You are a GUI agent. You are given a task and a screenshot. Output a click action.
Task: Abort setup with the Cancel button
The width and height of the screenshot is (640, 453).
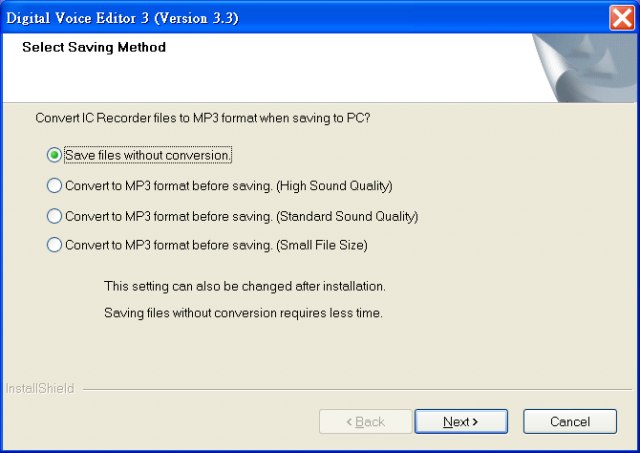coord(570,421)
